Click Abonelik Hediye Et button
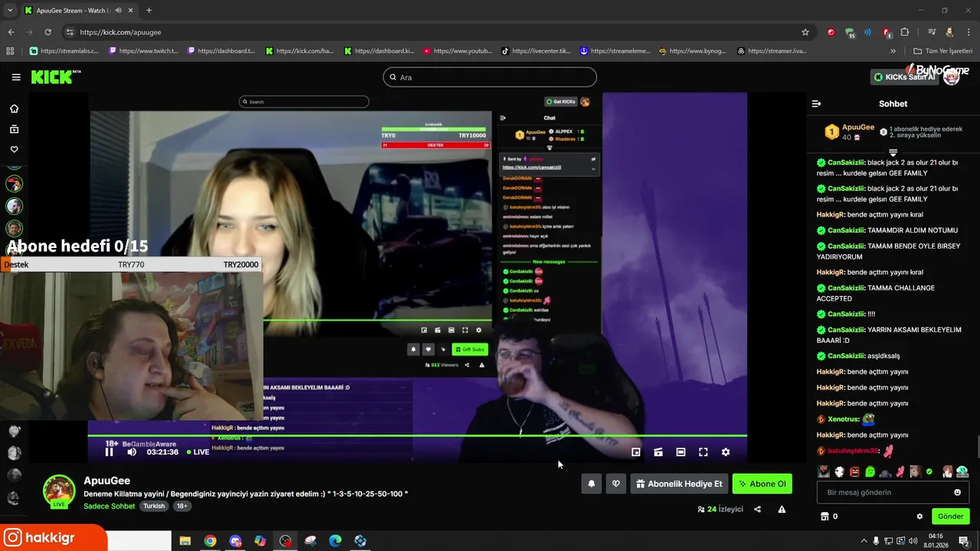The image size is (980, 551). tap(679, 484)
